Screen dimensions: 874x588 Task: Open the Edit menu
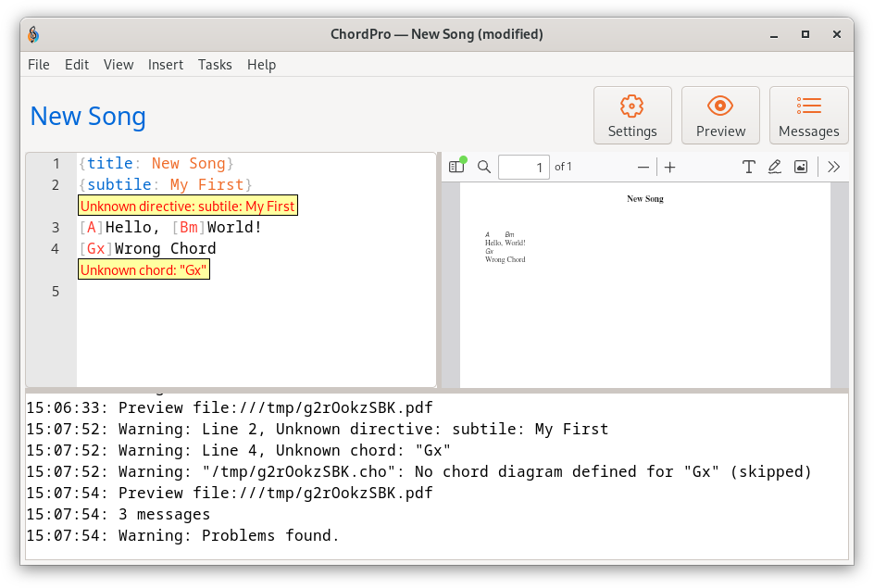tap(76, 65)
